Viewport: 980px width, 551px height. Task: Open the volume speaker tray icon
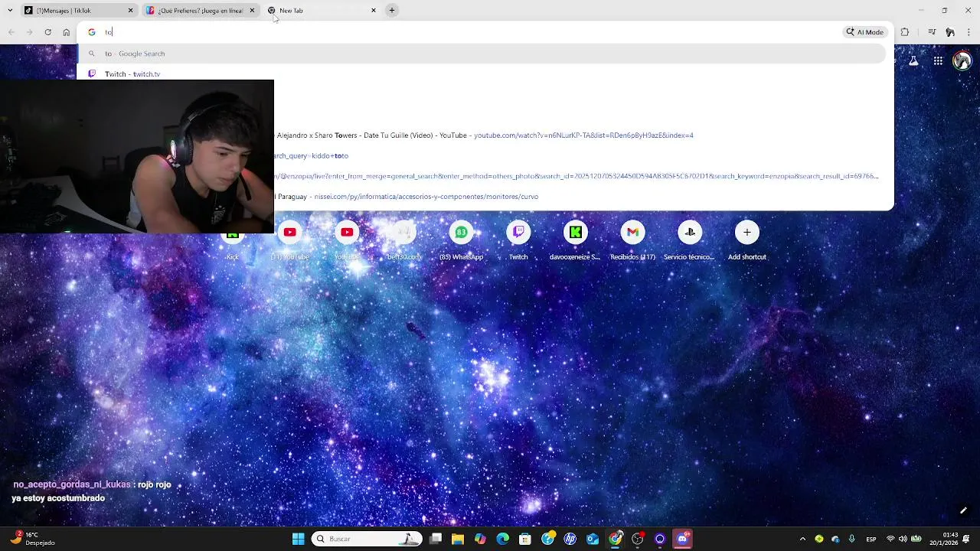903,539
